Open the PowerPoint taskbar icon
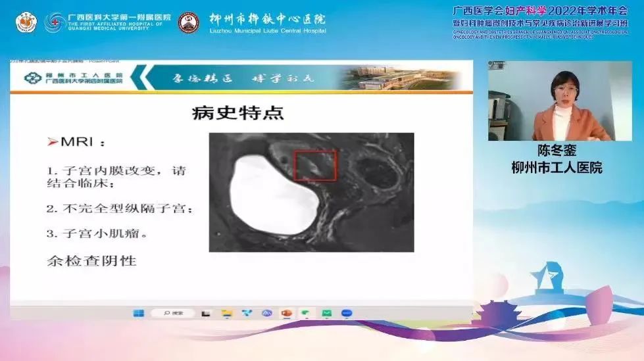644x361 pixels. click(x=287, y=314)
